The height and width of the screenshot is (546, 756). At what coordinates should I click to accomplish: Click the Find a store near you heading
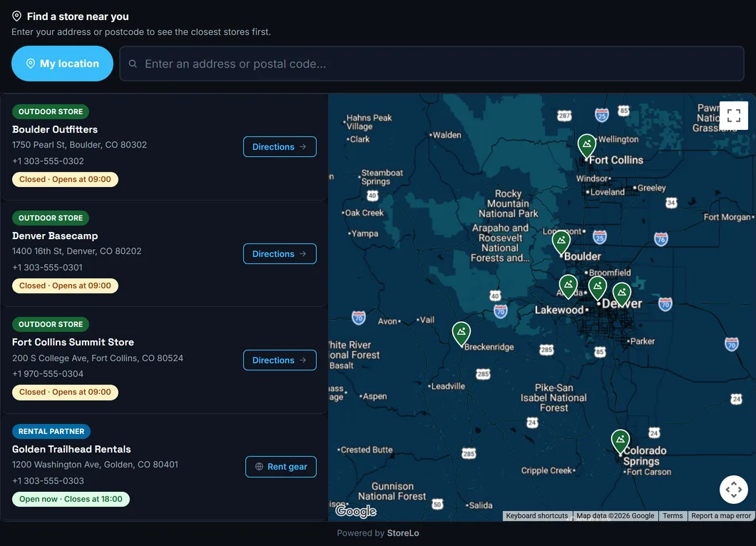point(78,16)
